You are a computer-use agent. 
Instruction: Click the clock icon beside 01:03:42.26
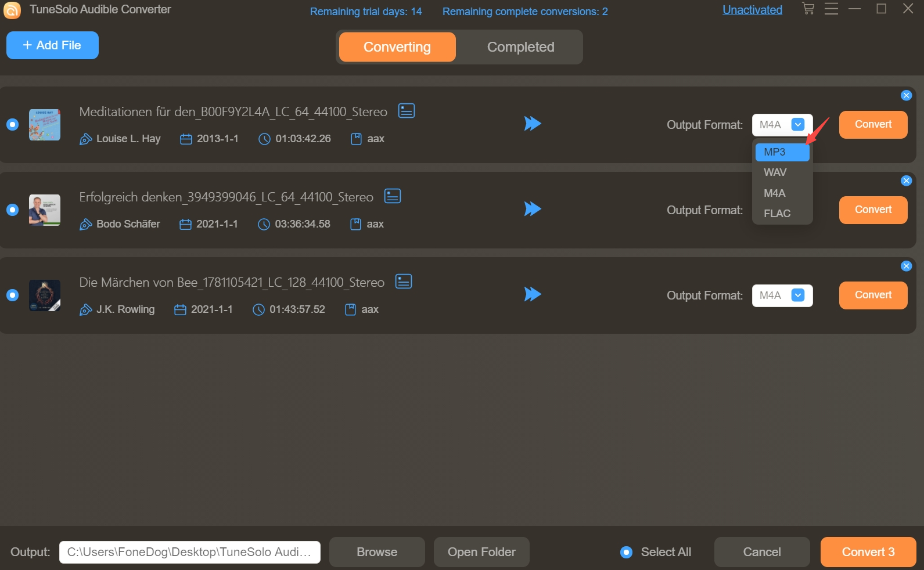click(264, 139)
